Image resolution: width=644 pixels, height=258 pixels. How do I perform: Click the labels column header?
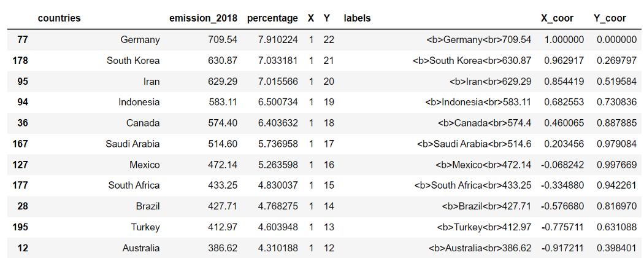[358, 18]
